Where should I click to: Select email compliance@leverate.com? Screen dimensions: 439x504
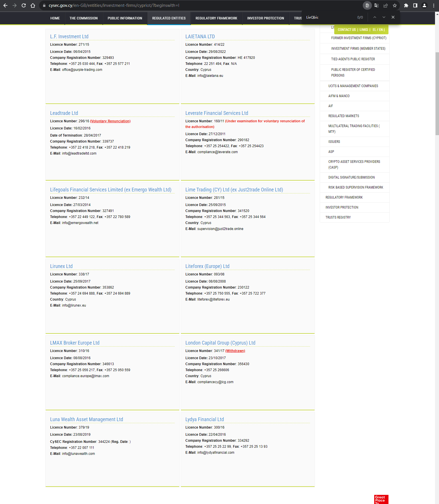click(218, 152)
